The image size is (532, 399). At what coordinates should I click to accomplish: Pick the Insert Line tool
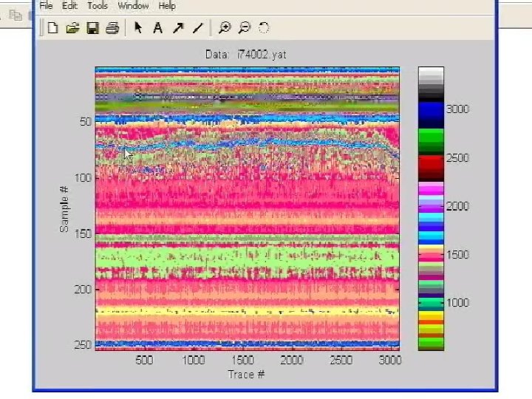(x=197, y=28)
